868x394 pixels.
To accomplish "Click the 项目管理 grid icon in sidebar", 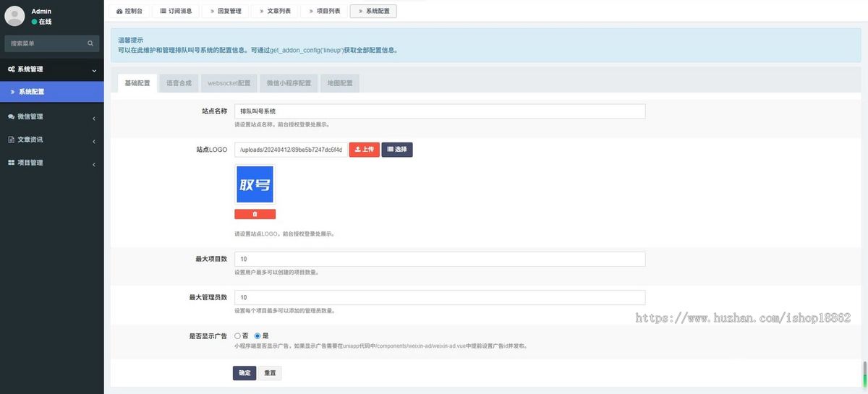I will tap(11, 163).
